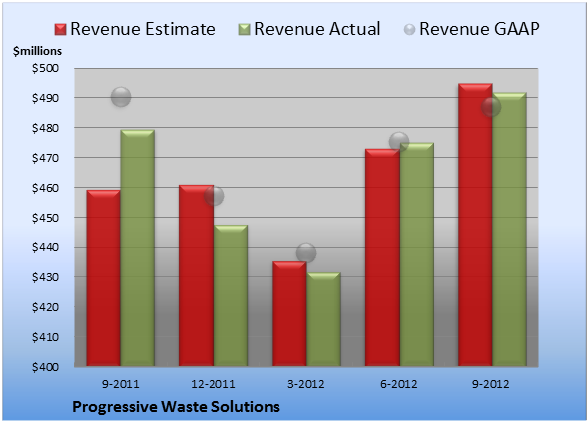Image resolution: width=588 pixels, height=422 pixels.
Task: Select the red estimate bar for 9-2012
Action: (475, 225)
